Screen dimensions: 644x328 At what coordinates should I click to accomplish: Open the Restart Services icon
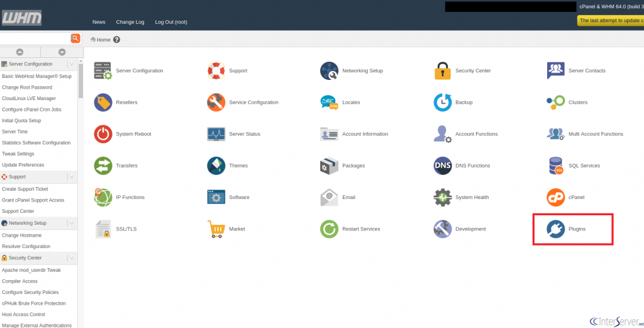pos(330,229)
